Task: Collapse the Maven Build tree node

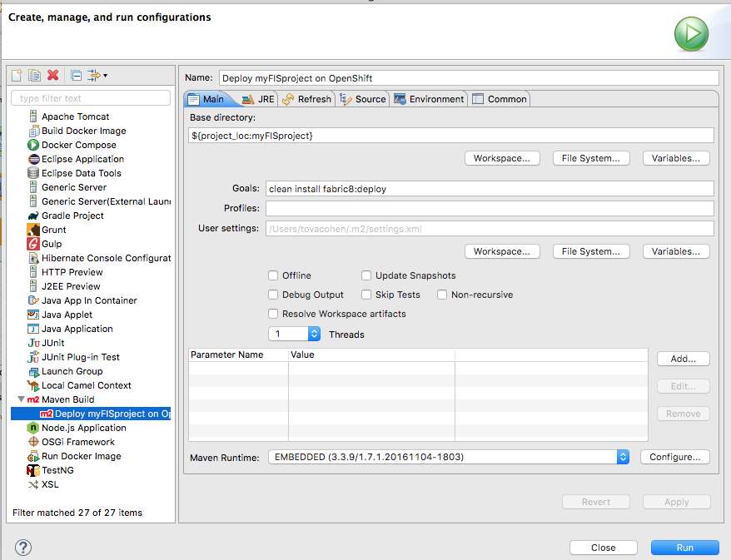Action: 21,399
